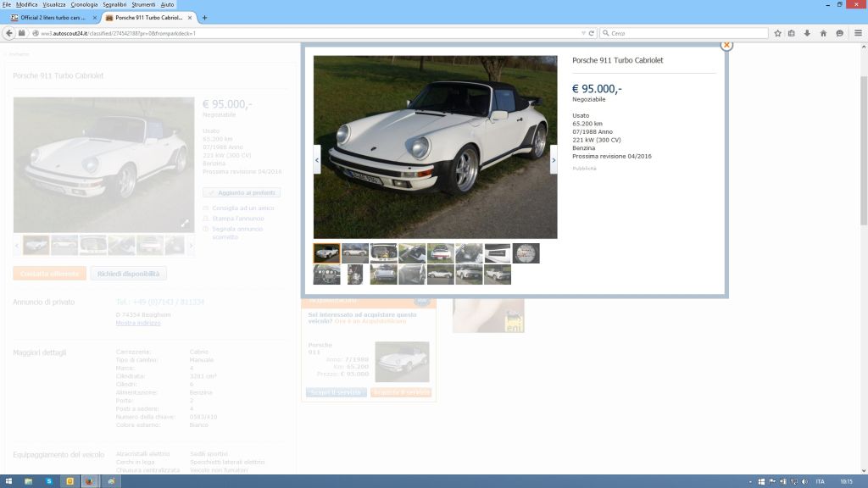
Task: Select the seventh thumbnail in the top row
Action: click(x=498, y=253)
